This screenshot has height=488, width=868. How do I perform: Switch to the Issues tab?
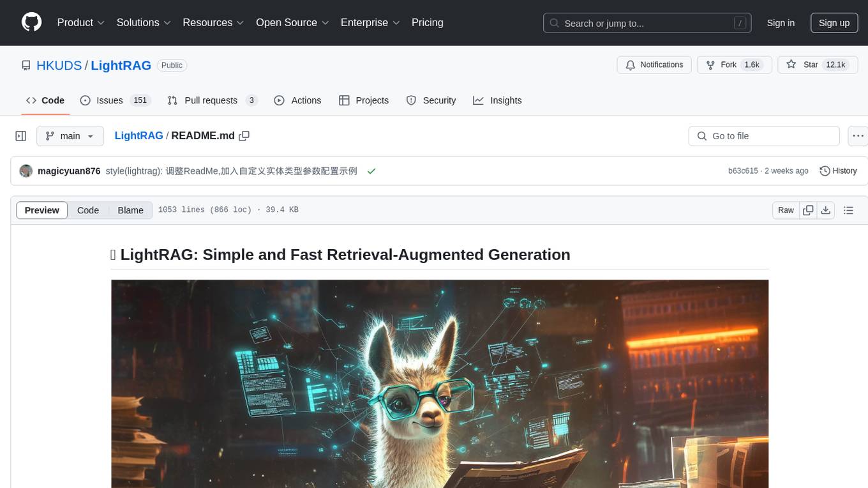pyautogui.click(x=115, y=100)
